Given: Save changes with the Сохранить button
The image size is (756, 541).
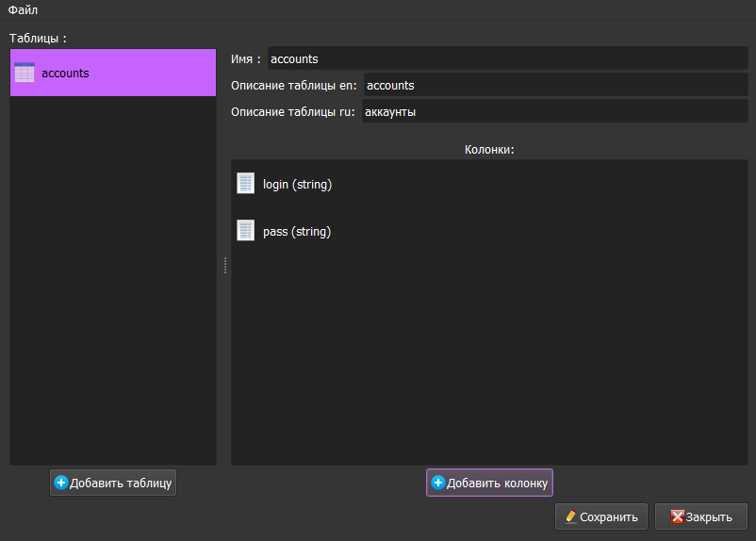Looking at the screenshot, I should coord(601,516).
